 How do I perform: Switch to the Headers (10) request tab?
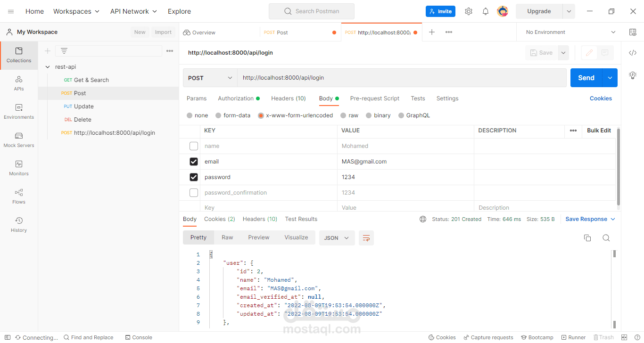point(289,98)
